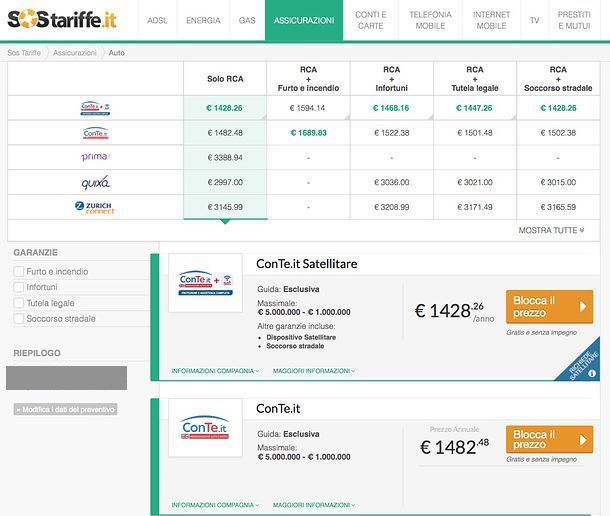Open Telefonia Mobile section
This screenshot has width=610, height=516.
click(x=430, y=20)
